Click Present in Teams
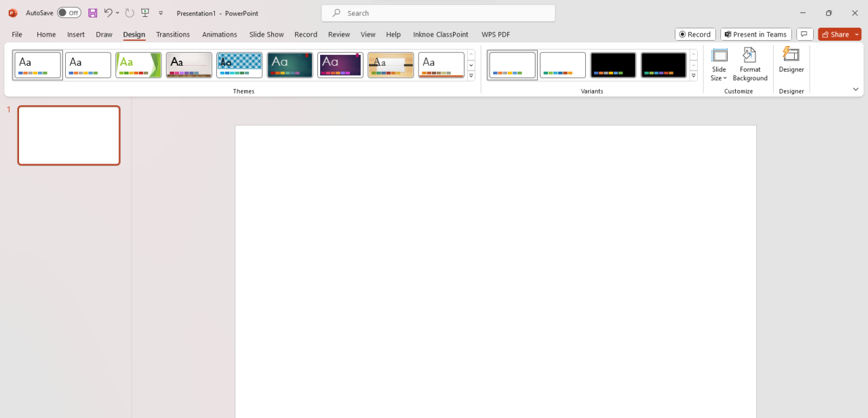The height and width of the screenshot is (418, 868). pyautogui.click(x=755, y=34)
